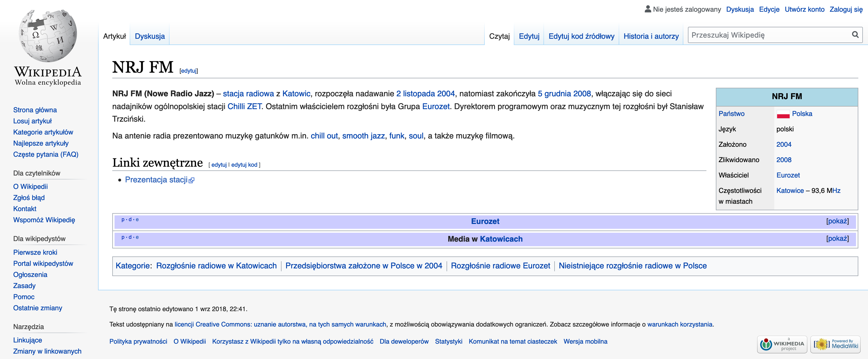
Task: Open Polityka prywatności footer link
Action: click(138, 342)
